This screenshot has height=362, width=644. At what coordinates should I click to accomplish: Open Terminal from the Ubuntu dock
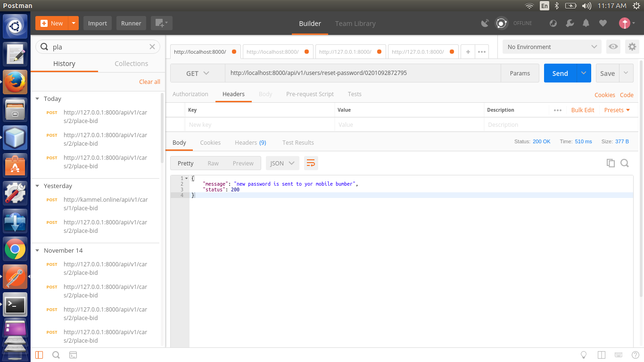(15, 304)
